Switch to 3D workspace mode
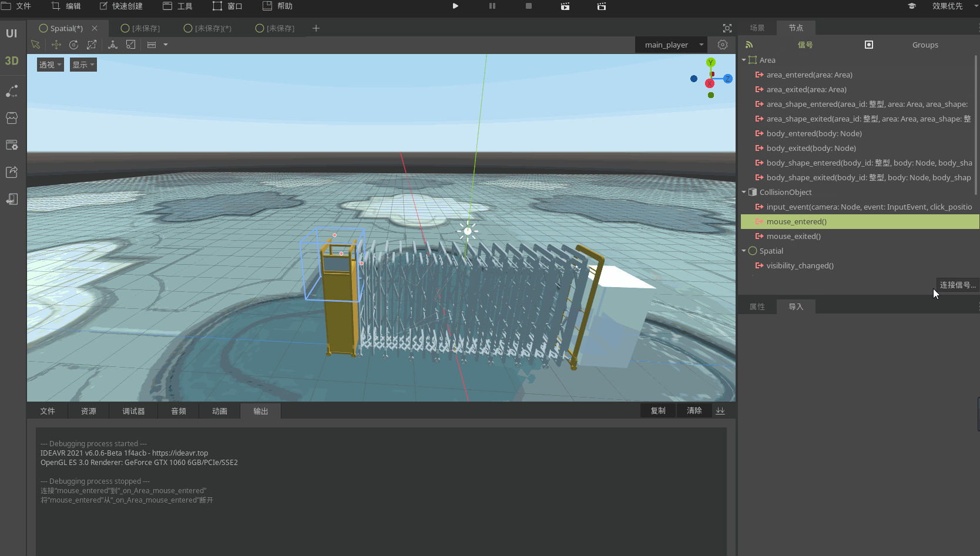This screenshot has height=556, width=980. coord(12,61)
